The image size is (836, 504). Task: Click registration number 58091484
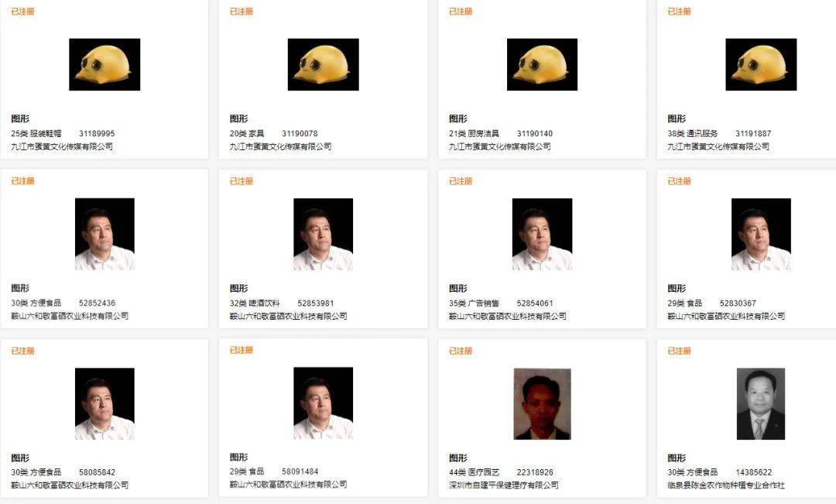point(300,472)
